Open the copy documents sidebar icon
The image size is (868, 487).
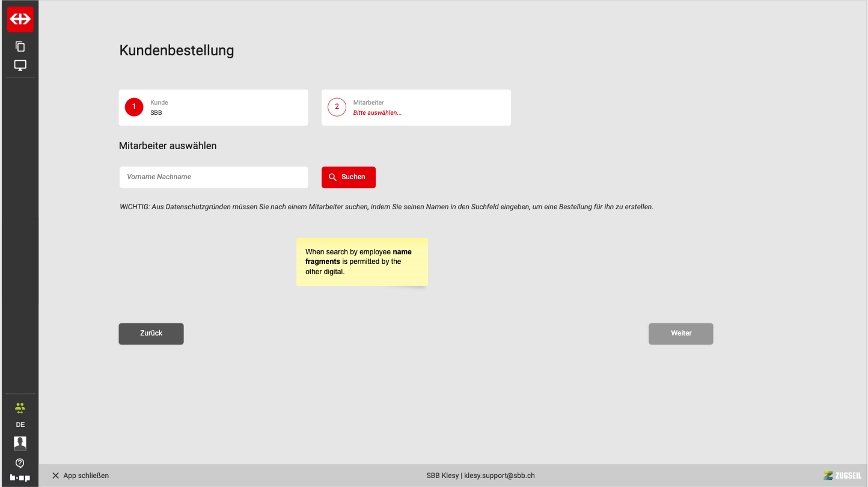(20, 46)
